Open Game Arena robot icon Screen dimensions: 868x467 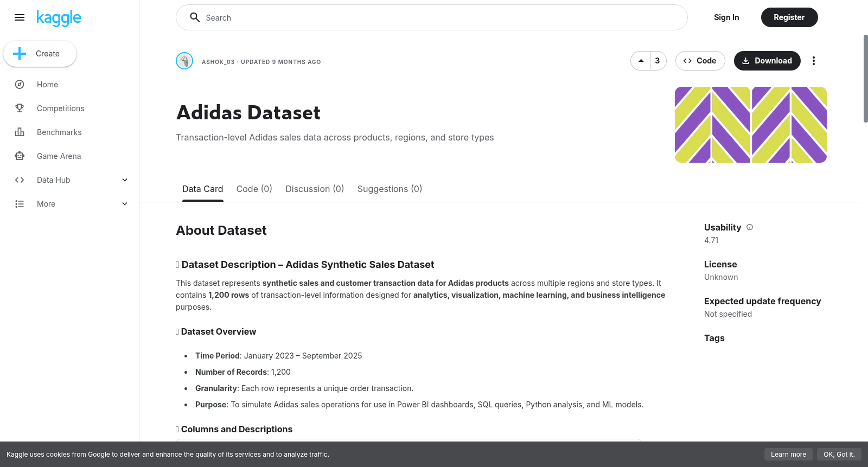click(20, 156)
